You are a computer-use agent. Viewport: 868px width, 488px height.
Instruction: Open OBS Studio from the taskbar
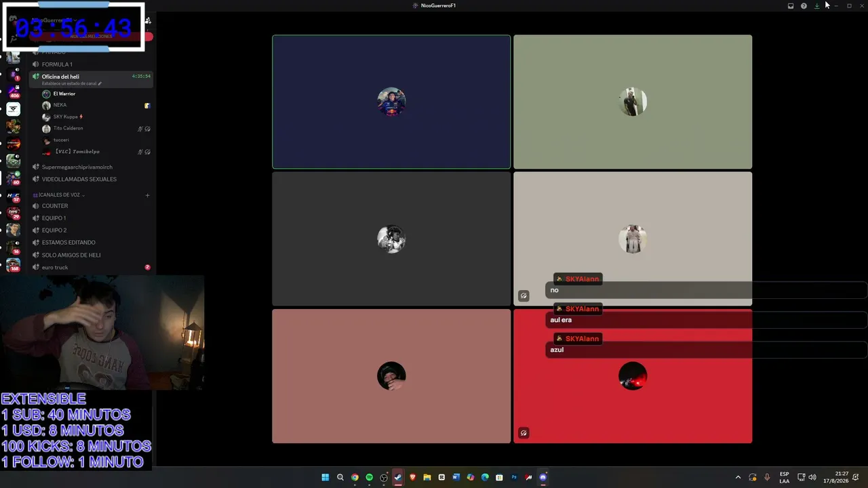[x=384, y=477]
